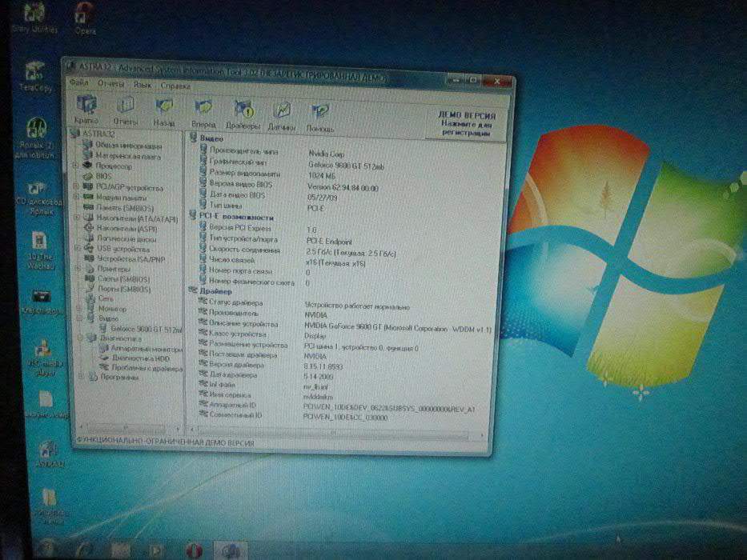Open the Отчеты menu in the menu bar
Viewport: 747px width, 560px height.
pyautogui.click(x=110, y=84)
